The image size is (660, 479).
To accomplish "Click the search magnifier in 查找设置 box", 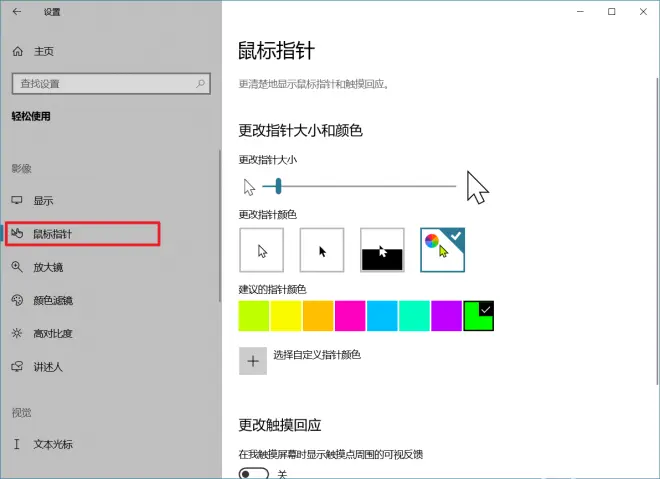I will point(200,83).
